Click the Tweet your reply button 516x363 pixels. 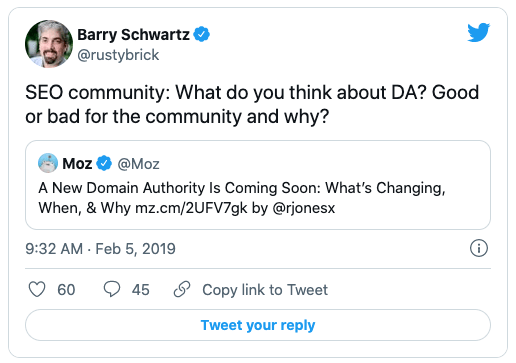click(258, 325)
